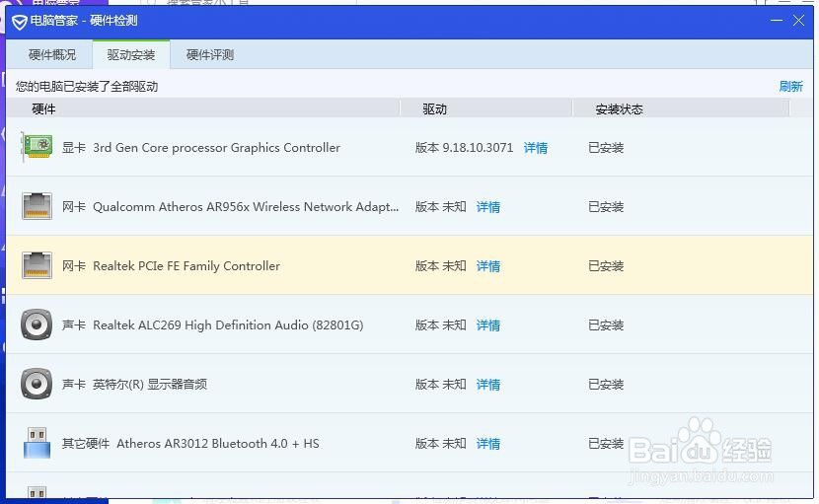Click the 硬件 column header
Viewport: 819px width, 504px height.
coord(43,108)
